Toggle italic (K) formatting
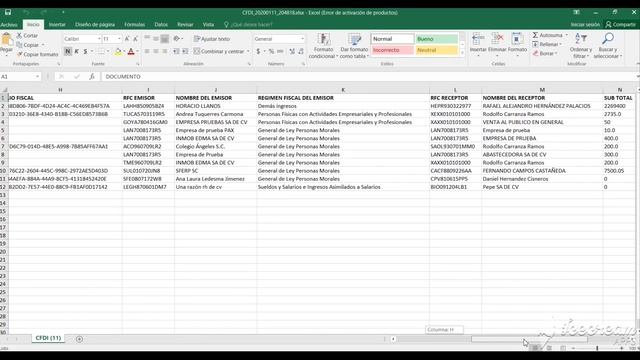The height and width of the screenshot is (360, 640). (76, 51)
